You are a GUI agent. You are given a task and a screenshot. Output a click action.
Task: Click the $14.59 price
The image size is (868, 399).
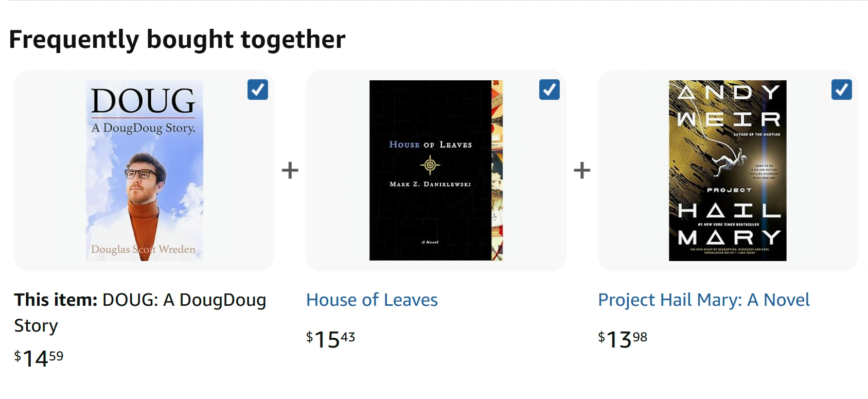[39, 358]
